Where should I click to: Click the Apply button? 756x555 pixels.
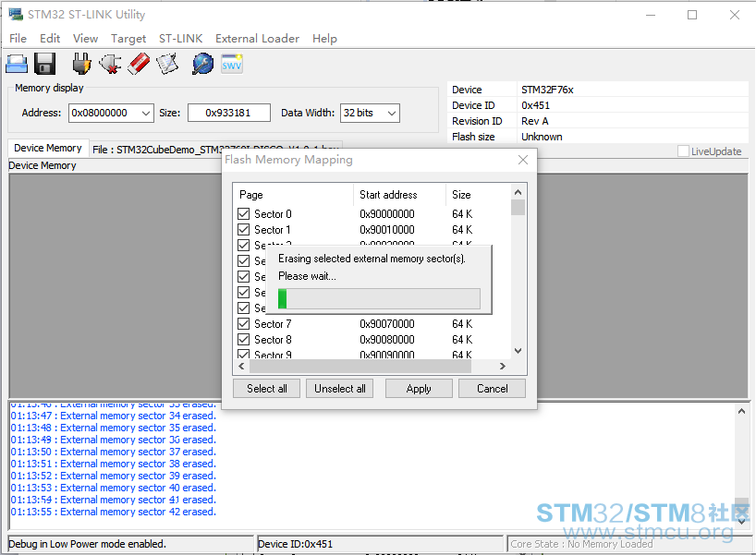coord(419,388)
